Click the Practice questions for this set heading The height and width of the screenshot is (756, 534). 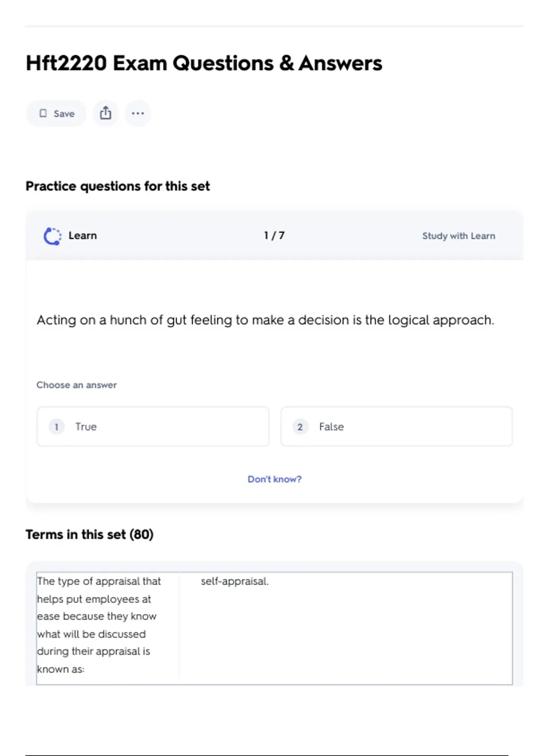pyautogui.click(x=117, y=186)
